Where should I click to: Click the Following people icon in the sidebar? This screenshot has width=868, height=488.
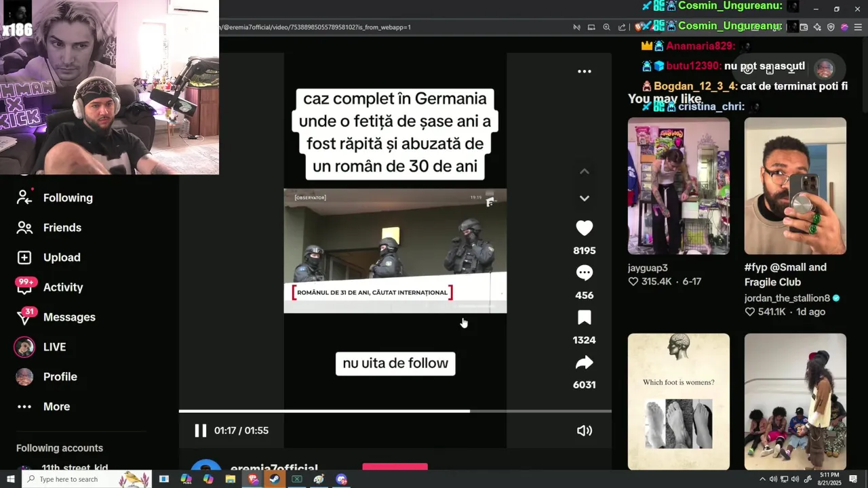tap(24, 197)
